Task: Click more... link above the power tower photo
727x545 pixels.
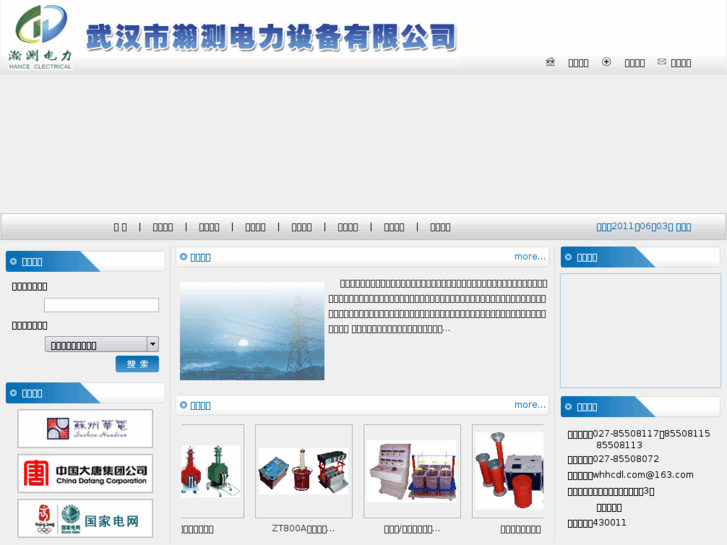Action: (530, 256)
